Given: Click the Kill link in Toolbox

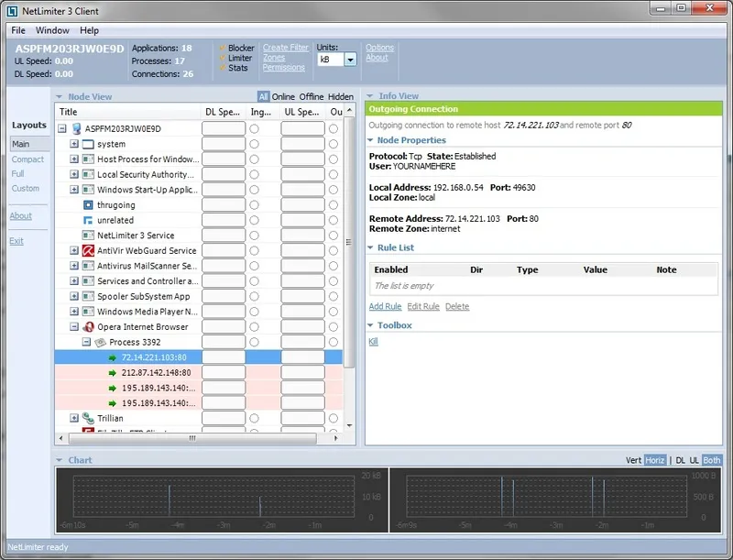Looking at the screenshot, I should point(373,342).
